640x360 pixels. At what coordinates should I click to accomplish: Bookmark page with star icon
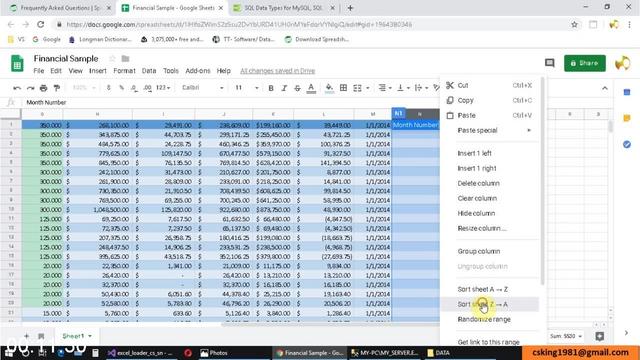pos(574,24)
